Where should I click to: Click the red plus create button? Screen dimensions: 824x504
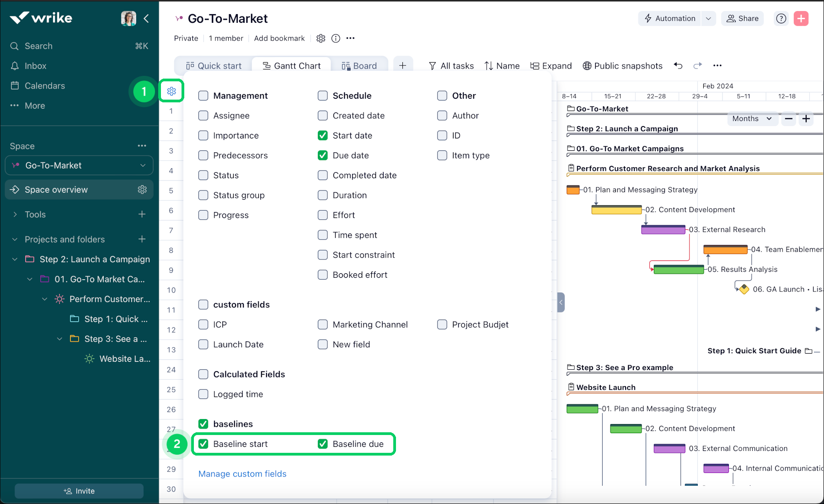click(801, 18)
